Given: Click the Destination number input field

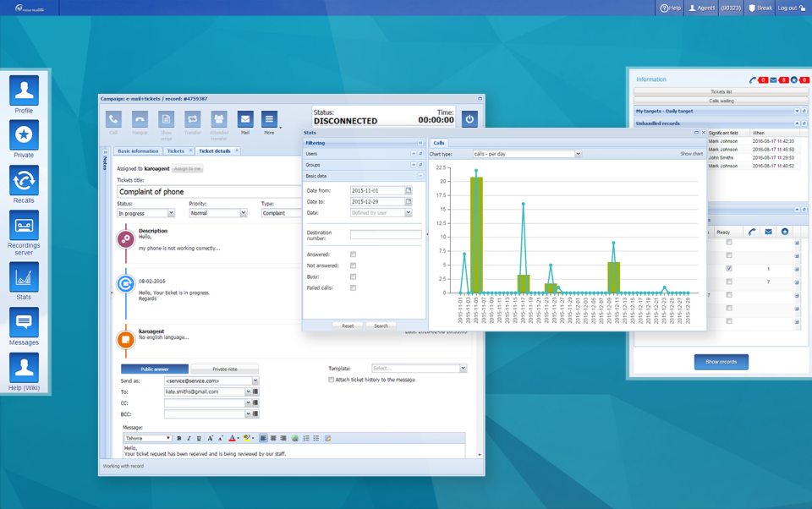Looking at the screenshot, I should pyautogui.click(x=387, y=234).
